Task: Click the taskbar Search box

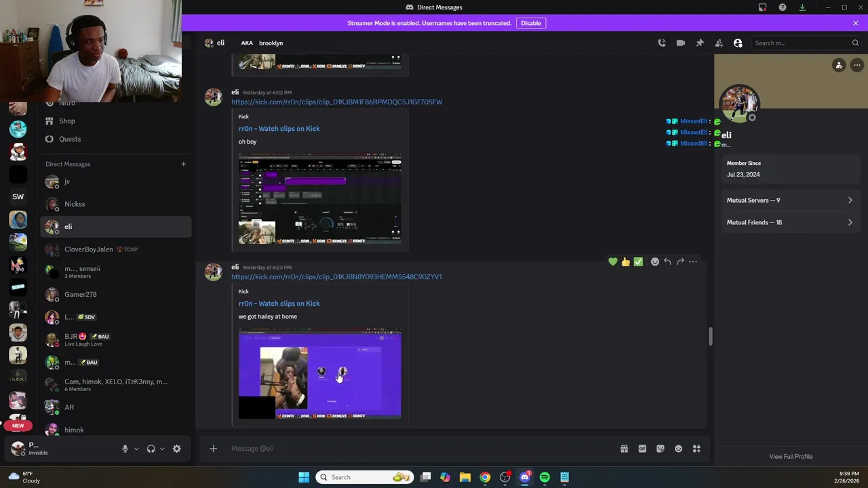Action: [x=365, y=477]
